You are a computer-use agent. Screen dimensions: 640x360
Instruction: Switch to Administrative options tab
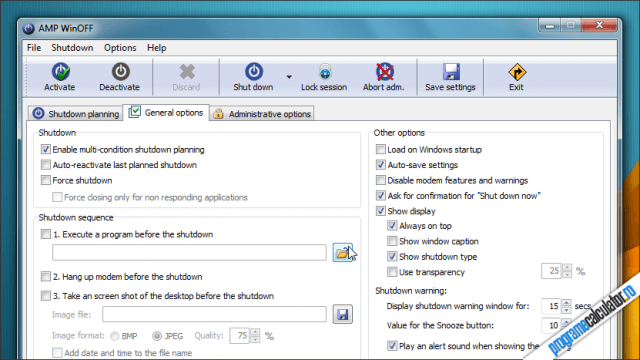(262, 114)
